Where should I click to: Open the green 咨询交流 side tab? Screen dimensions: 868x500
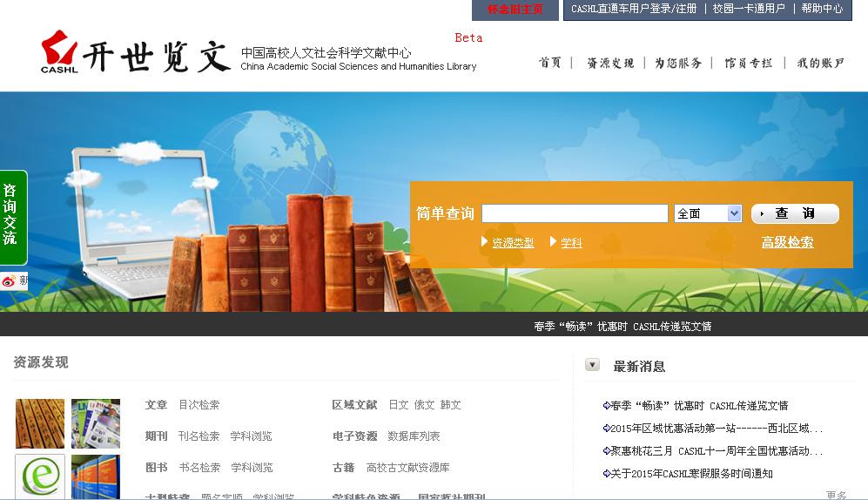(12, 216)
